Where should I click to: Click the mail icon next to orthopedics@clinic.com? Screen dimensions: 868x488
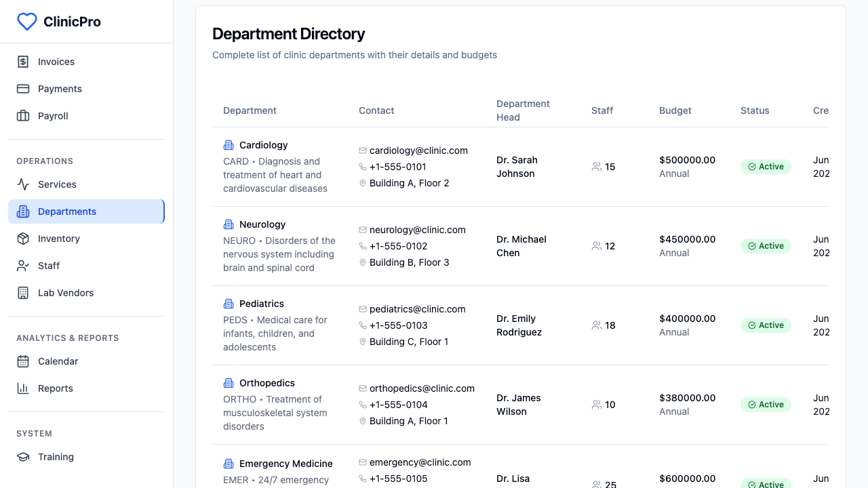(x=363, y=388)
